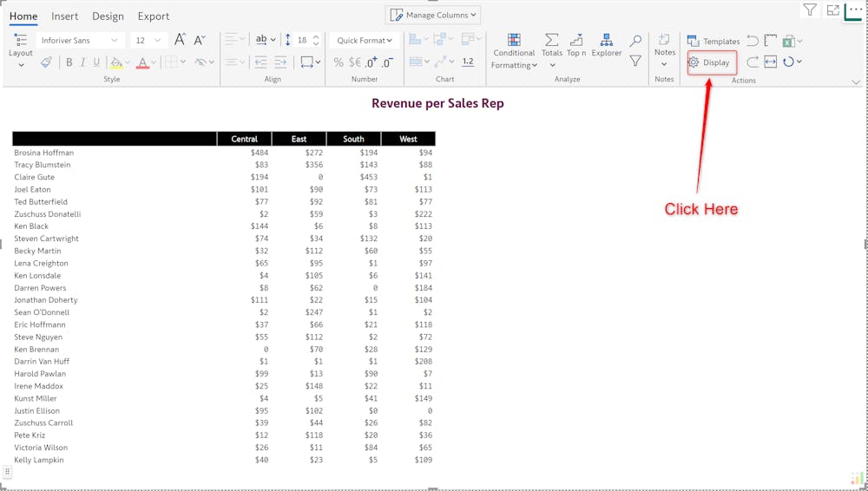Viewport: 868px width, 491px height.
Task: Click the increase decimal places icon
Action: pyautogui.click(x=371, y=62)
